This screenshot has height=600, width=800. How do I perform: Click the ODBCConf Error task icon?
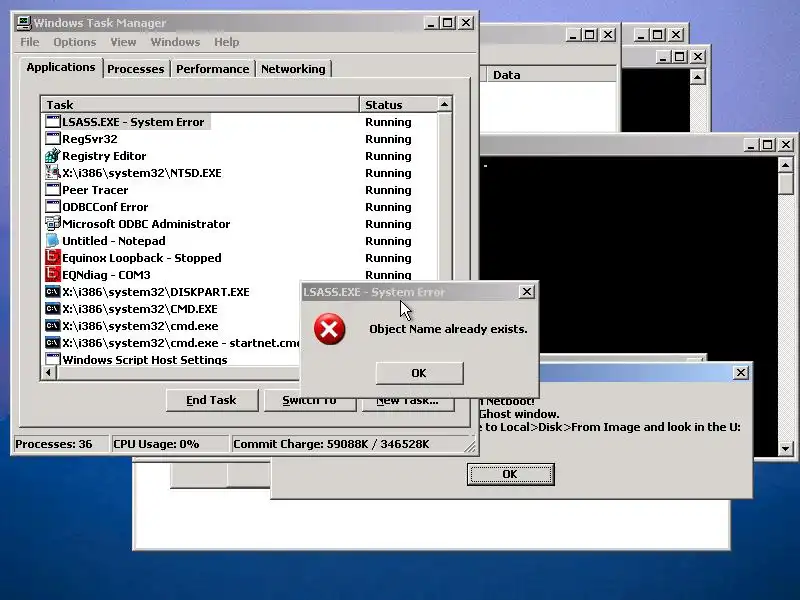click(53, 206)
